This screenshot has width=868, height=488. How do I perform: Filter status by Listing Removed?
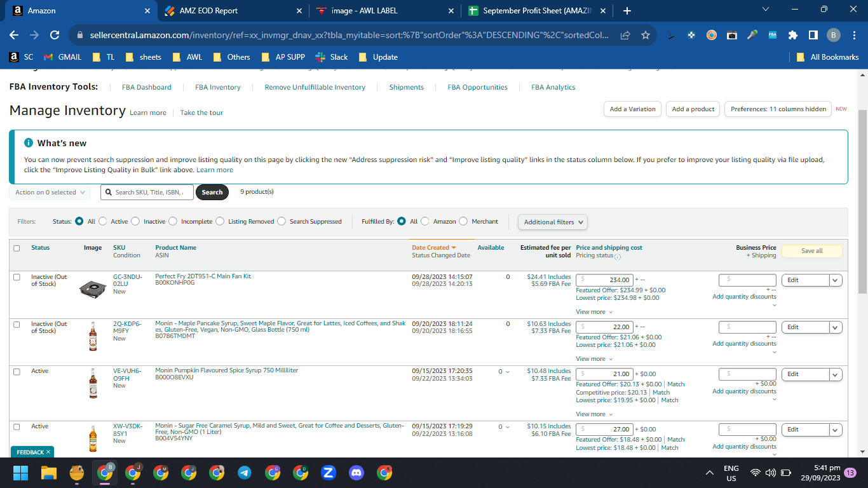[x=220, y=221]
